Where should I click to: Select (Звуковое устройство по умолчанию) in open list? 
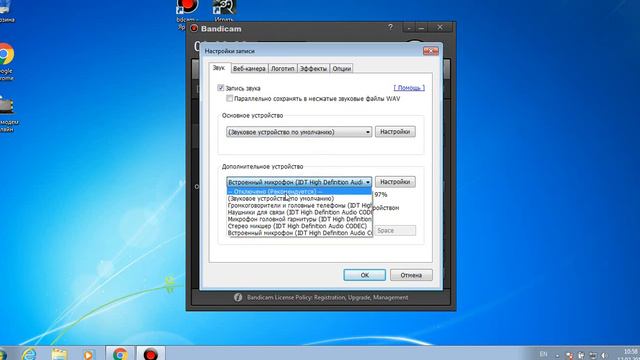tap(299, 198)
